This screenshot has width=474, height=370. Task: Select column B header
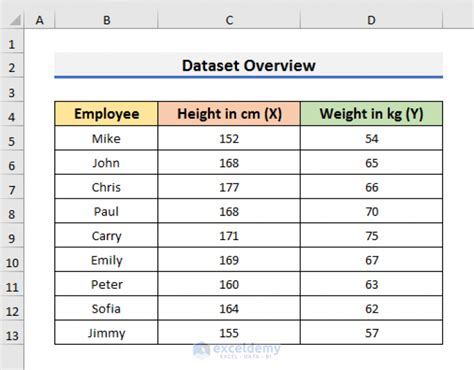[x=106, y=20]
